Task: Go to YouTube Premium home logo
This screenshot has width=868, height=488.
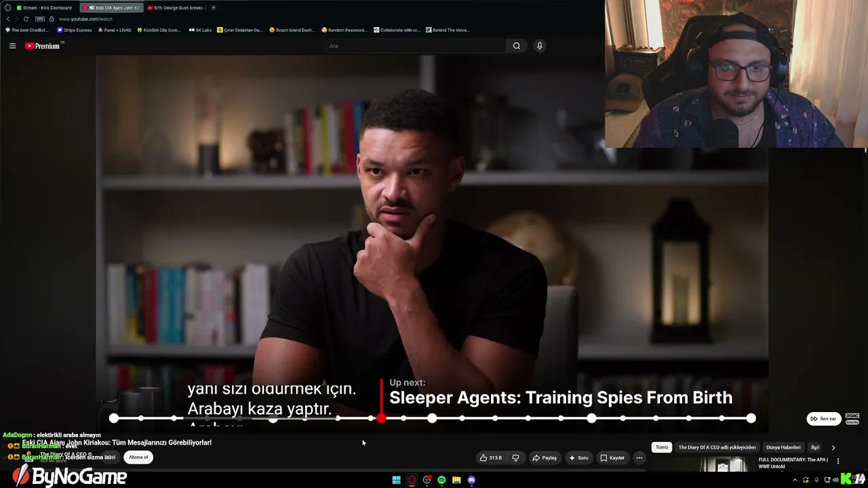Action: pos(43,46)
